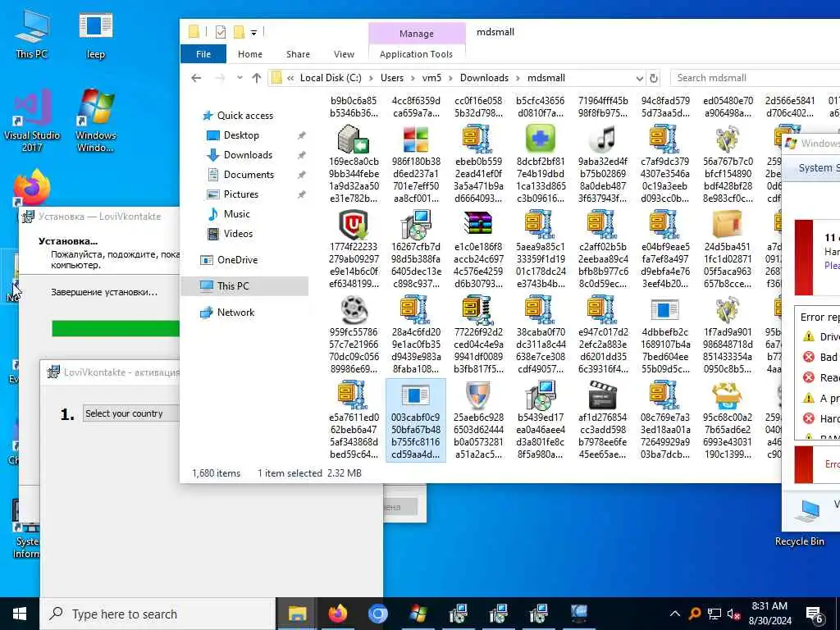Click Downloads in address breadcrumb

click(x=484, y=78)
